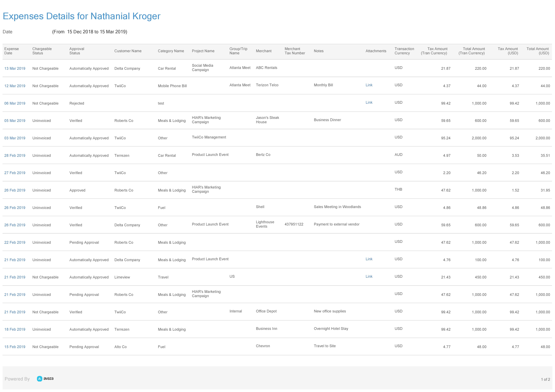Click the Overnight Hotel Stay note
The width and height of the screenshot is (555, 392).
pyautogui.click(x=331, y=329)
